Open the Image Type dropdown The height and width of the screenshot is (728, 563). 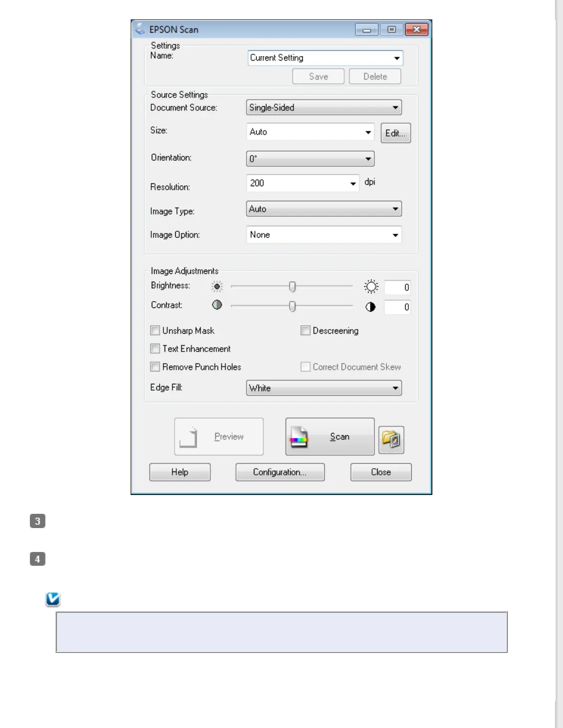click(x=324, y=209)
